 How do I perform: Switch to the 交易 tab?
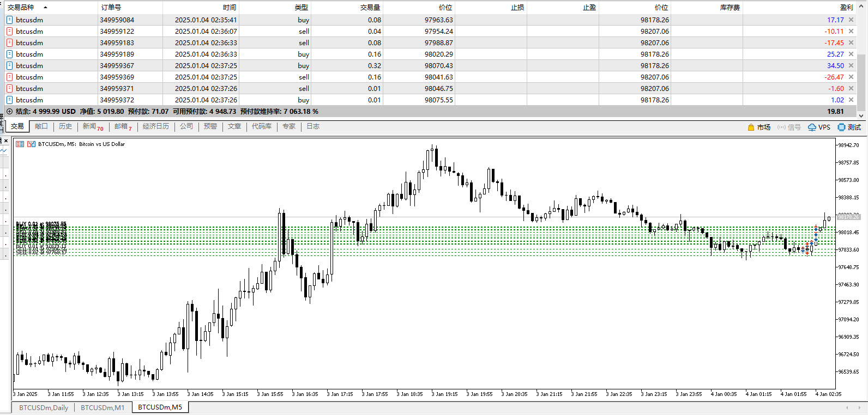[17, 126]
